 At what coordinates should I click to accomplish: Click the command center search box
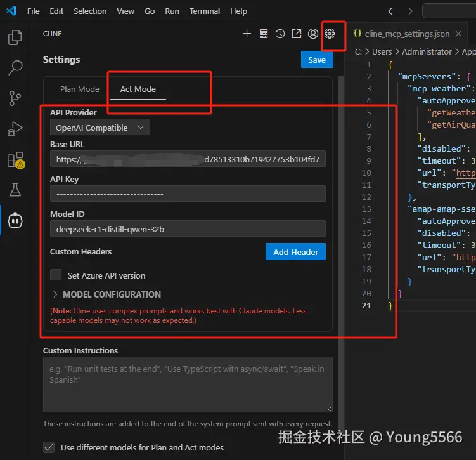(449, 11)
